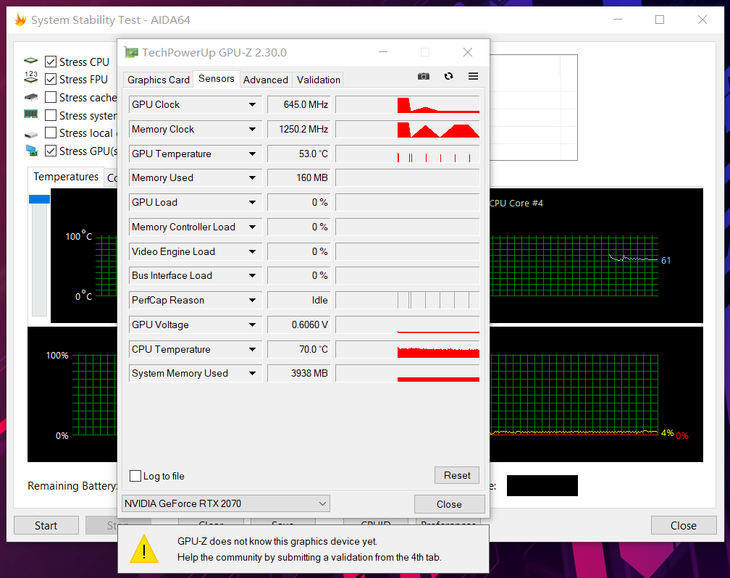
Task: Switch to the Graphics Card tab
Action: tap(158, 80)
